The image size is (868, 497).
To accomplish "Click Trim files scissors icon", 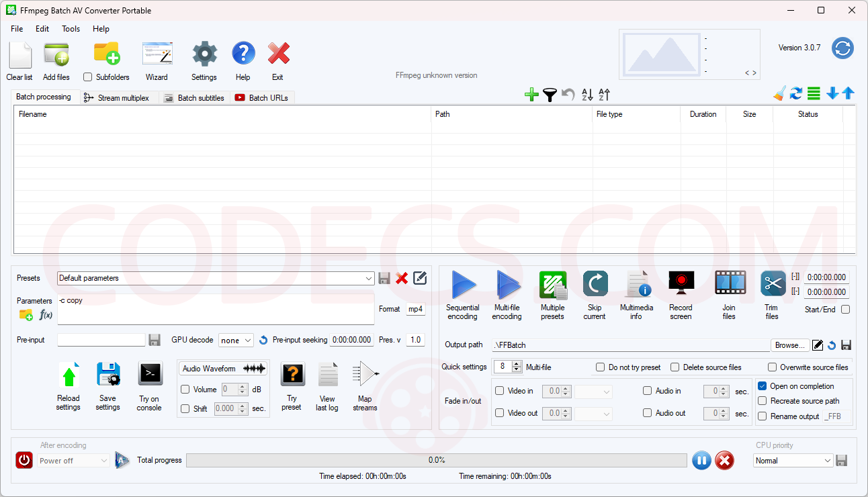I will click(773, 283).
